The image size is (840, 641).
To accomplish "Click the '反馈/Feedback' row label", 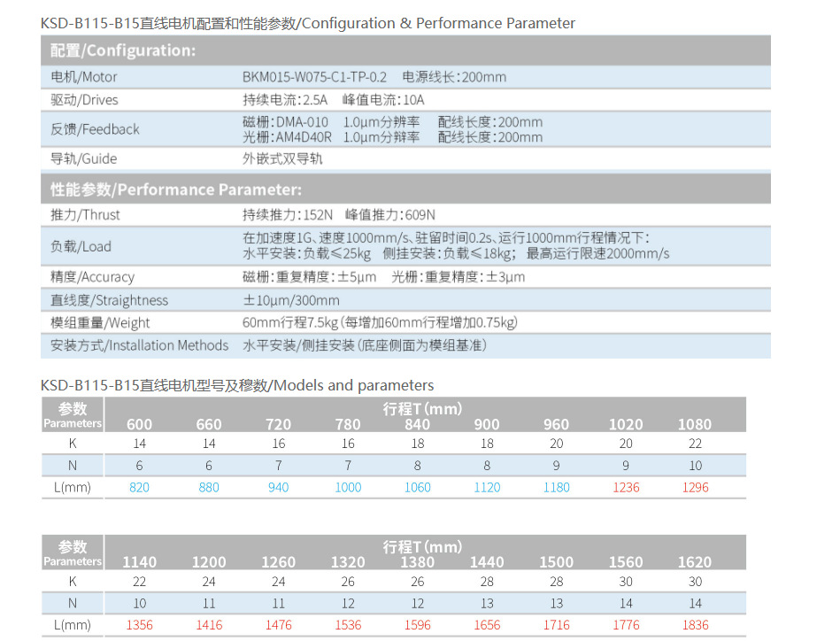I will coord(95,129).
